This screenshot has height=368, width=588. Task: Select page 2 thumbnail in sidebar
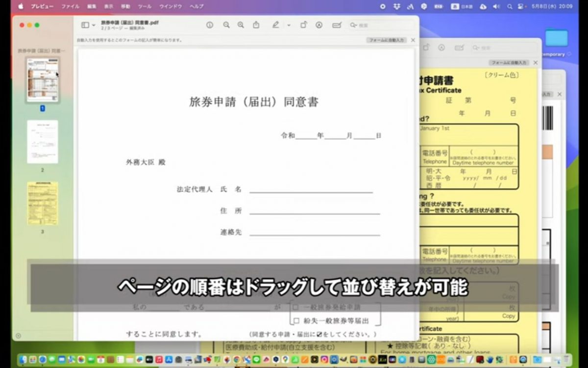(43, 142)
